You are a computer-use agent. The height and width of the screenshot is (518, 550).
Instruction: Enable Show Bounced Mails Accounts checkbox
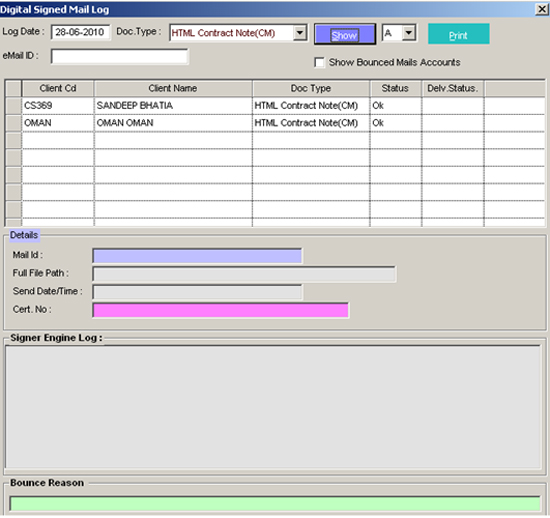pos(319,63)
